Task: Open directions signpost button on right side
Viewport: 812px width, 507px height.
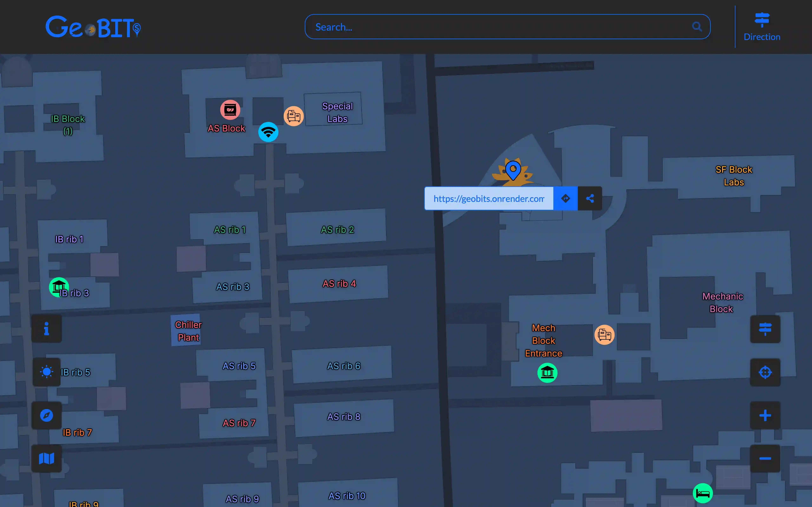Action: 765,329
